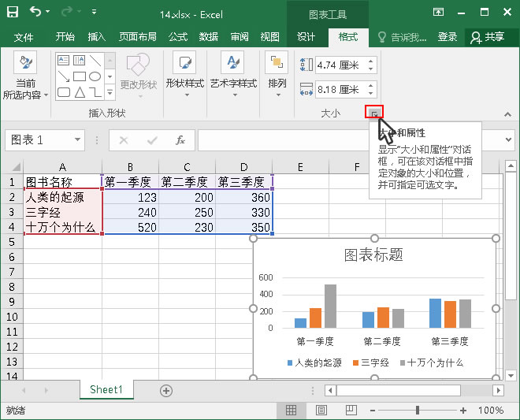The image size is (520, 420).
Task: Select the rounded rectangle shape
Action: [63, 92]
